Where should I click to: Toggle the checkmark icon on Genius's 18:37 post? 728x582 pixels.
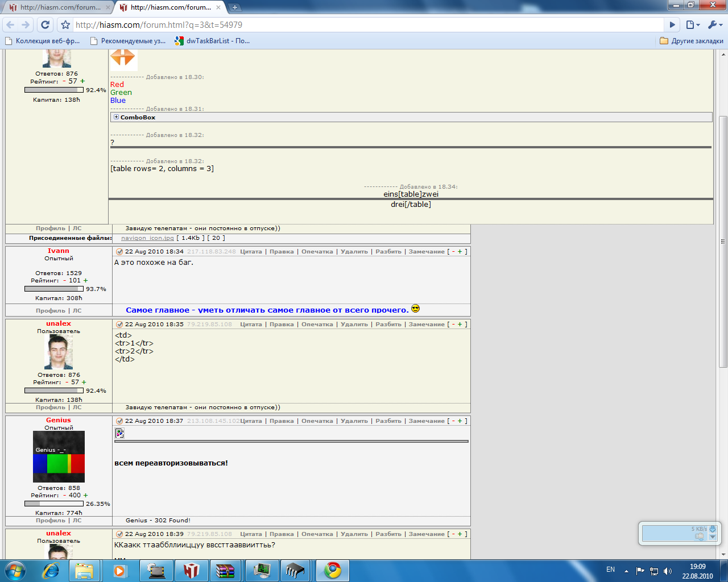[119, 421]
